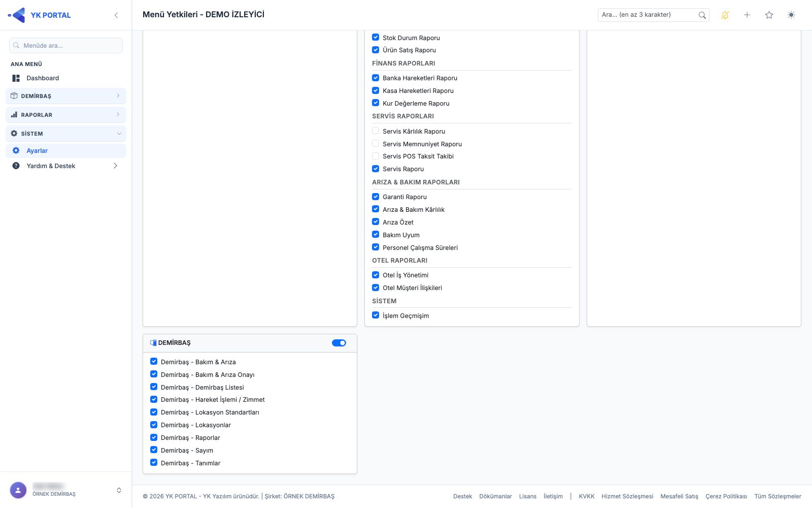Click the YK Portal logo icon

(17, 15)
